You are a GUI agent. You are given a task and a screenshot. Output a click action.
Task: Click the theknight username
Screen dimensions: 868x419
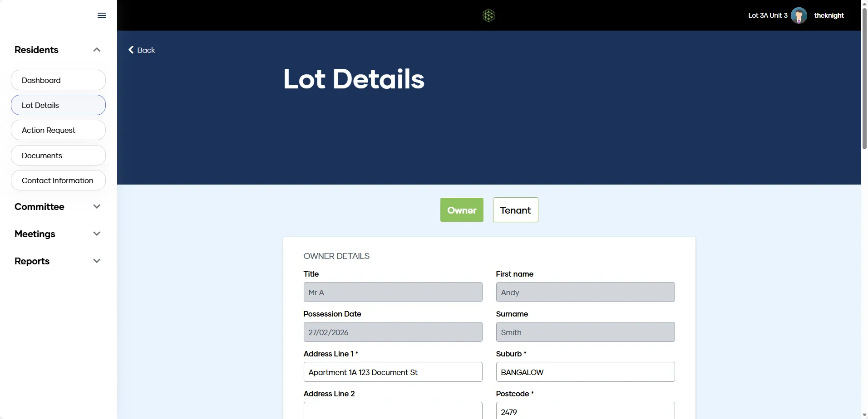829,15
